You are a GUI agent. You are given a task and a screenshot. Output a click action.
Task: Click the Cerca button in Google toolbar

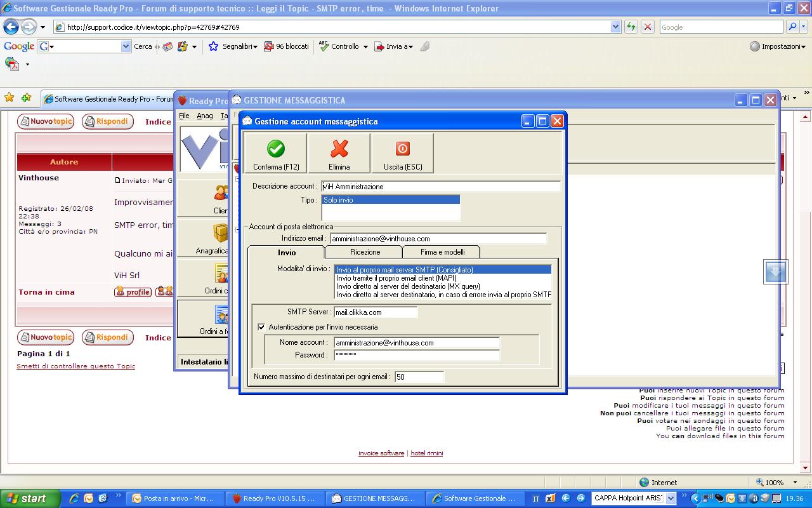click(143, 46)
